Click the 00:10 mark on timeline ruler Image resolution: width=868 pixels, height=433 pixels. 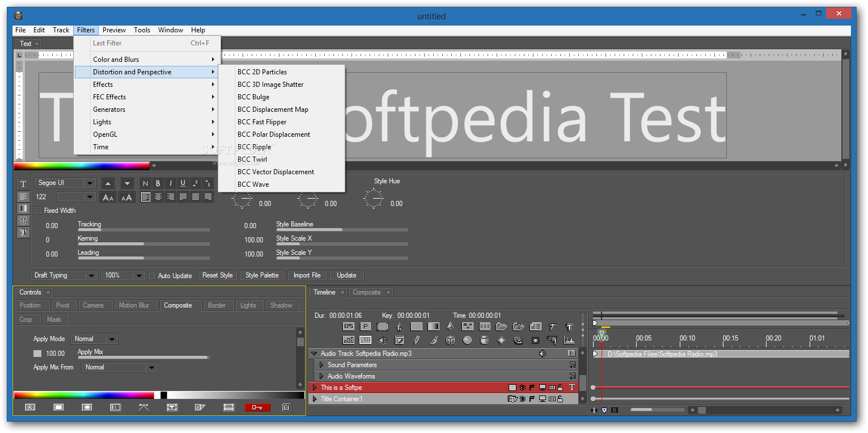coord(687,338)
